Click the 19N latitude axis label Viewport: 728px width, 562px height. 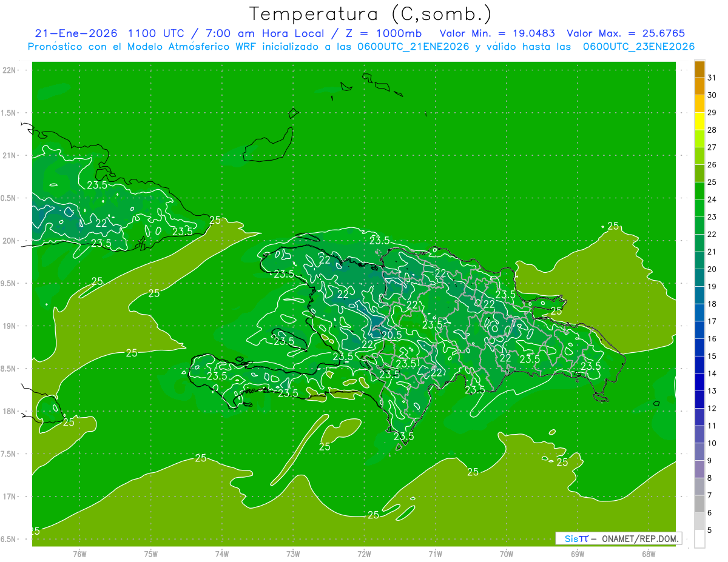pos(10,326)
